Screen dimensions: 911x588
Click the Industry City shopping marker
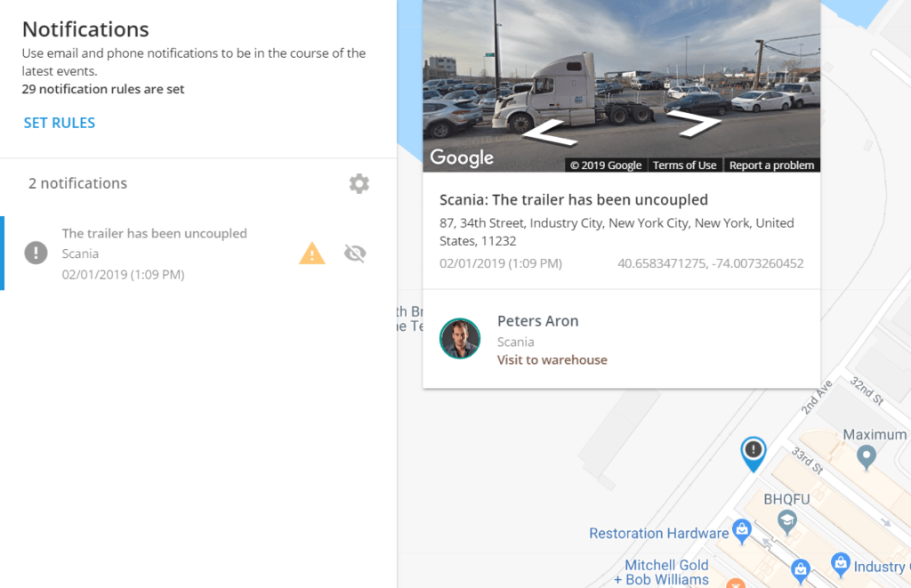click(x=840, y=564)
